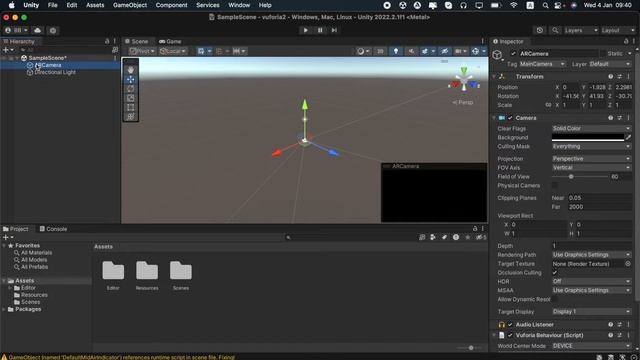This screenshot has width=640, height=360.
Task: Expand the Packages folder
Action: tap(4, 309)
